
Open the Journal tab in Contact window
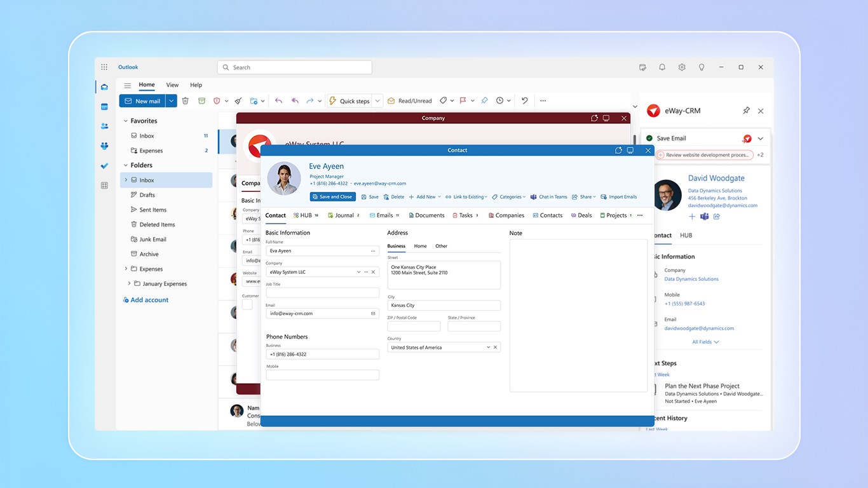coord(344,215)
